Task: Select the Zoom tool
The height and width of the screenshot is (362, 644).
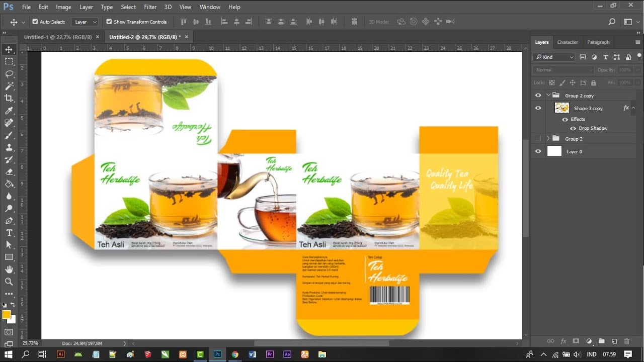Action: coord(9,282)
